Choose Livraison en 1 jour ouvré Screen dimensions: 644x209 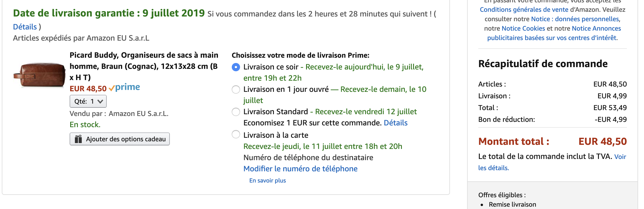coord(236,89)
